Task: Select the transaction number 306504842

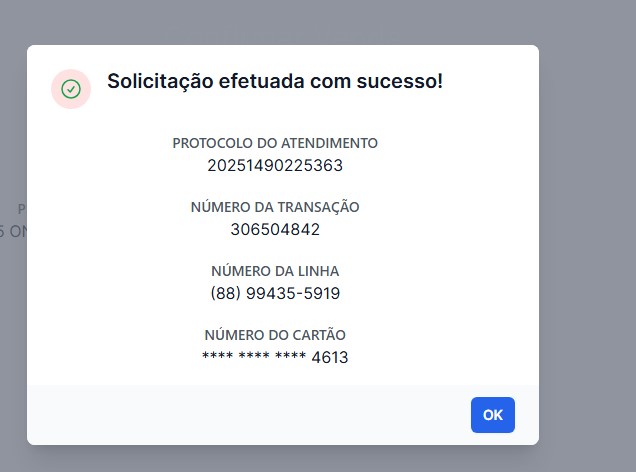Action: click(x=275, y=229)
